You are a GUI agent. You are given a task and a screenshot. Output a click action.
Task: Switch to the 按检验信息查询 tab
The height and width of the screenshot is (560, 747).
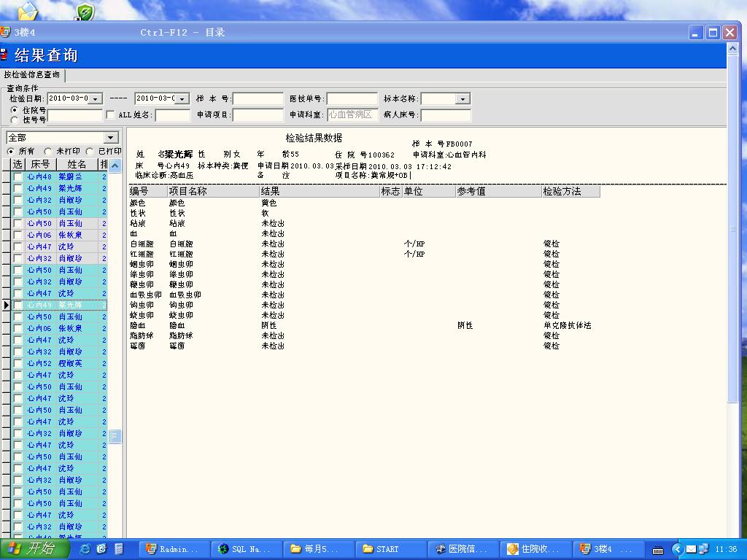tap(32, 75)
